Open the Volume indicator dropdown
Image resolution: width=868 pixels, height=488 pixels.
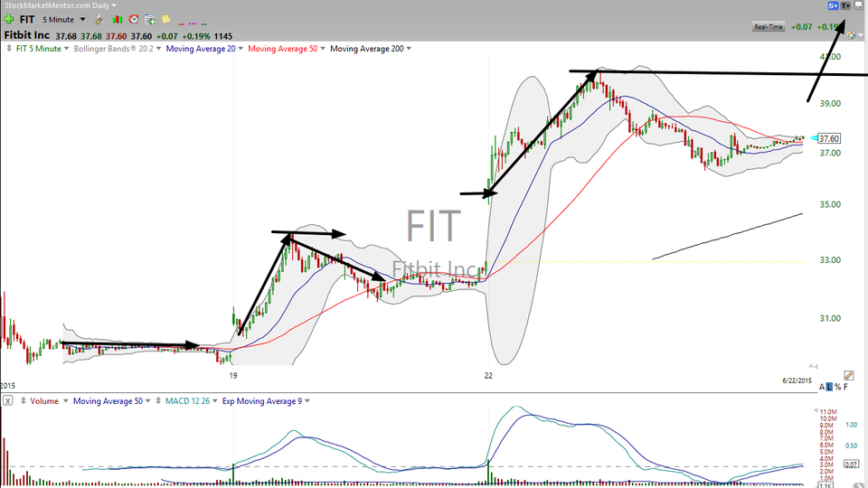(65, 400)
